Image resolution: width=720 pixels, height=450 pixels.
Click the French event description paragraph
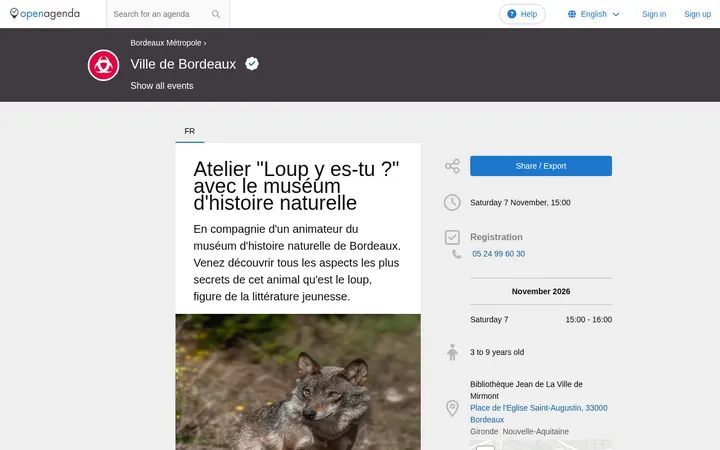tap(297, 263)
